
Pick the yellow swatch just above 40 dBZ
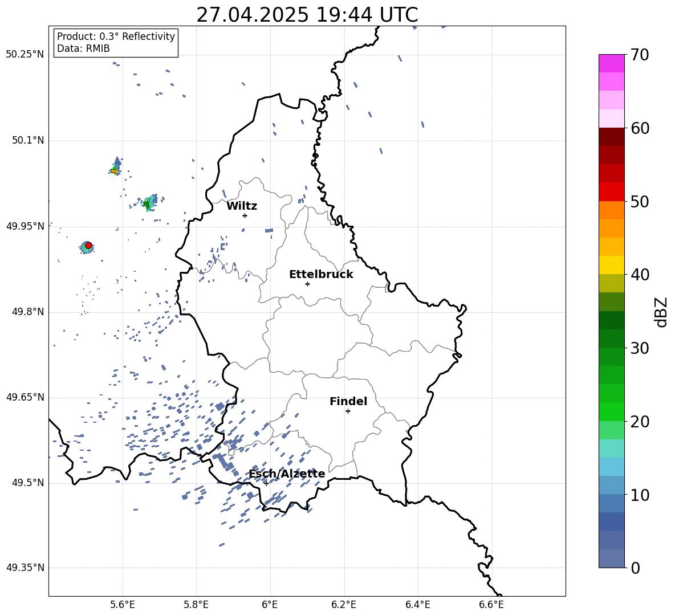pyautogui.click(x=612, y=265)
